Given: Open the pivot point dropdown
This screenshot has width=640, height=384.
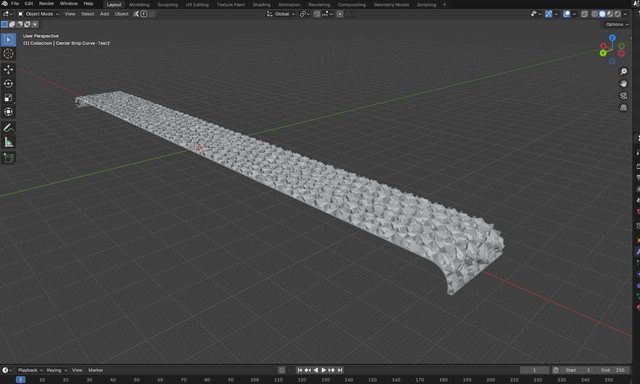Looking at the screenshot, I should tap(304, 14).
